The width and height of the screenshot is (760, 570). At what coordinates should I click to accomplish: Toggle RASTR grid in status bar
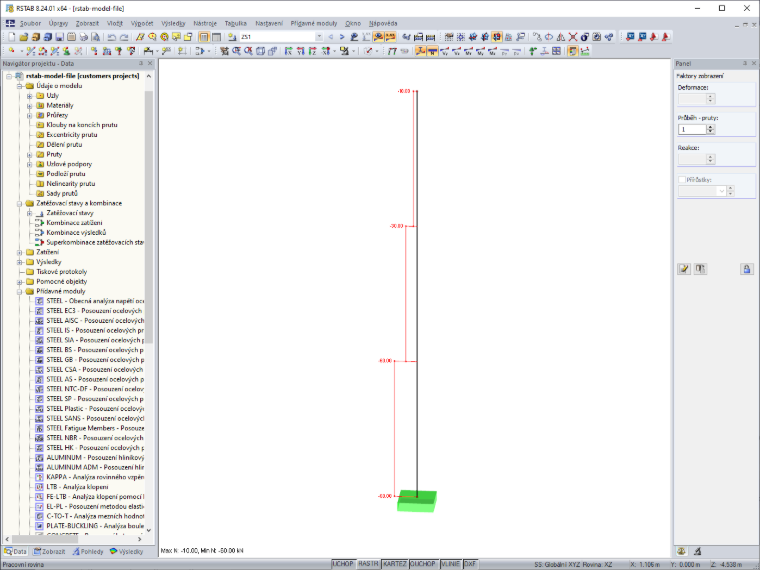pyautogui.click(x=368, y=564)
